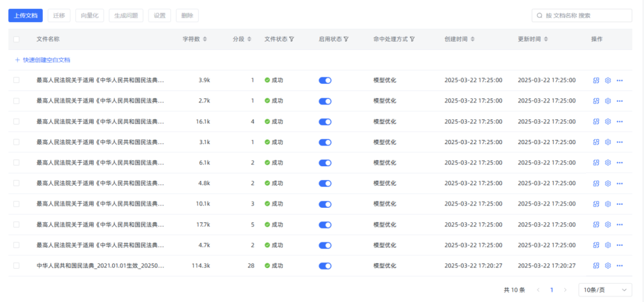The height and width of the screenshot is (302, 644).
Task: Click the filter icon beside 文件状态
Action: 292,39
